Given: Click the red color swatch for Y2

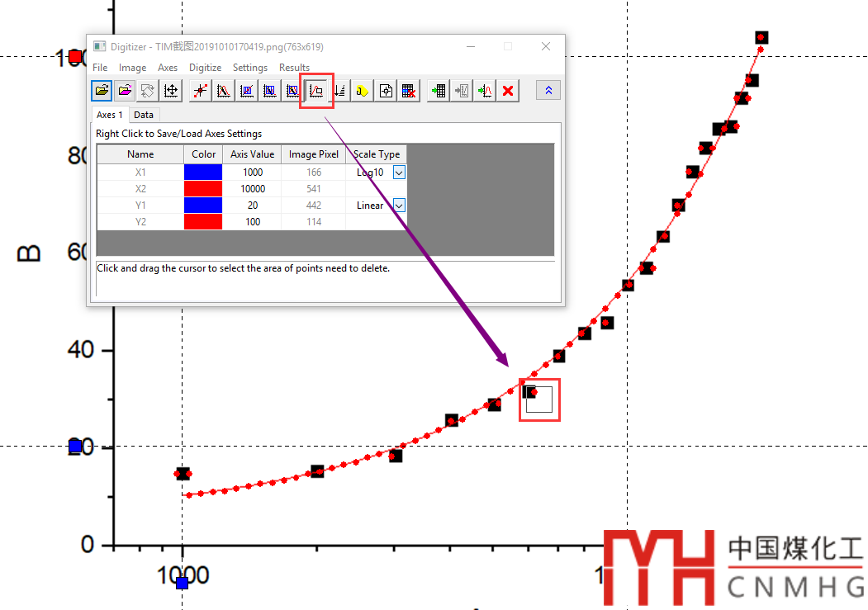Looking at the screenshot, I should click(203, 221).
